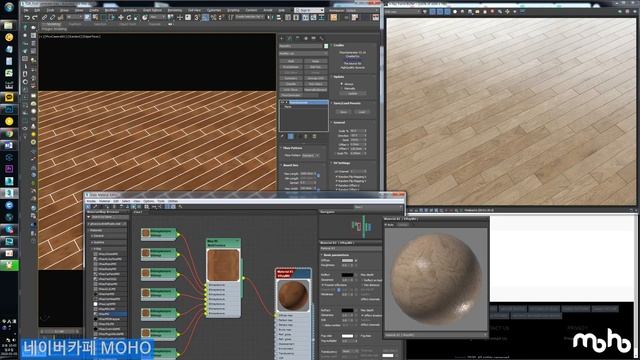Toggle Show End Result below modifier stack
Viewport: 640px width, 360px height.
point(291,136)
